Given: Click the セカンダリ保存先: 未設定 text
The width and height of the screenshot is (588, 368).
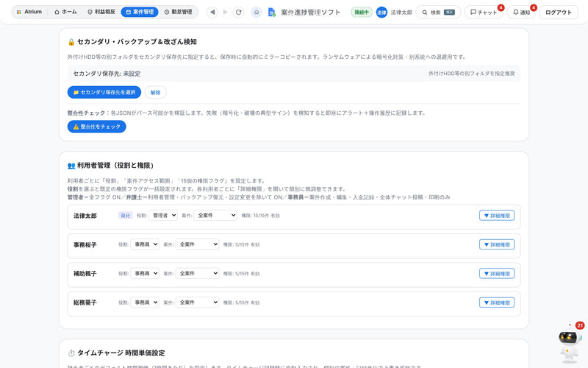Looking at the screenshot, I should (x=107, y=74).
